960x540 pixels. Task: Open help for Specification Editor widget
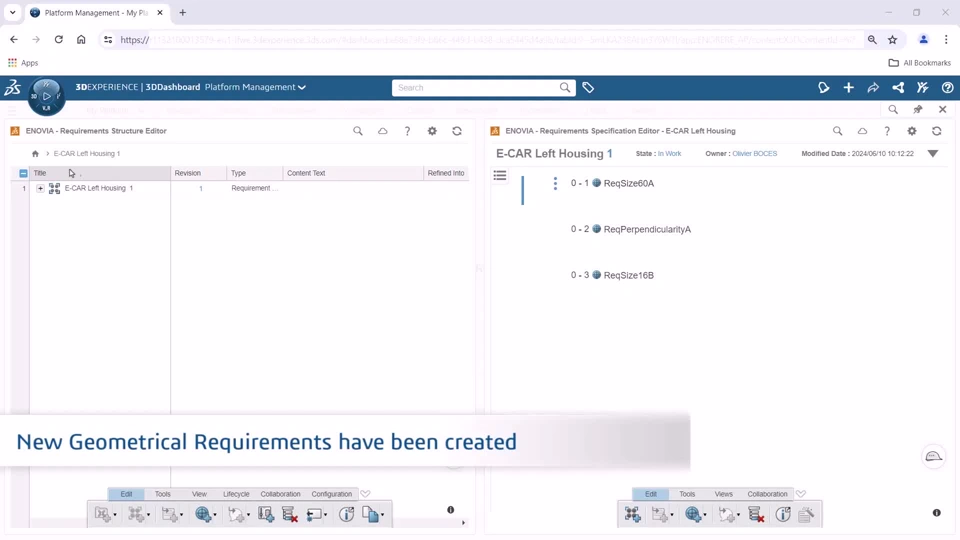tap(887, 131)
